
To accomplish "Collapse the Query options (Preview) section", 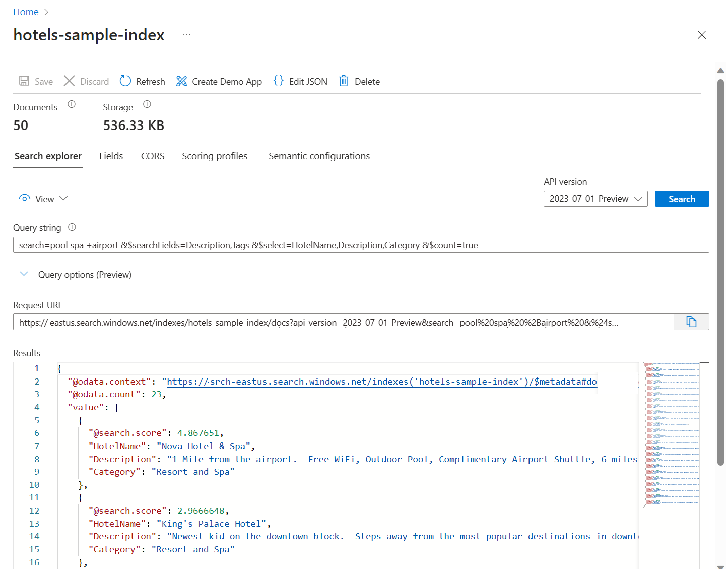I will point(24,274).
